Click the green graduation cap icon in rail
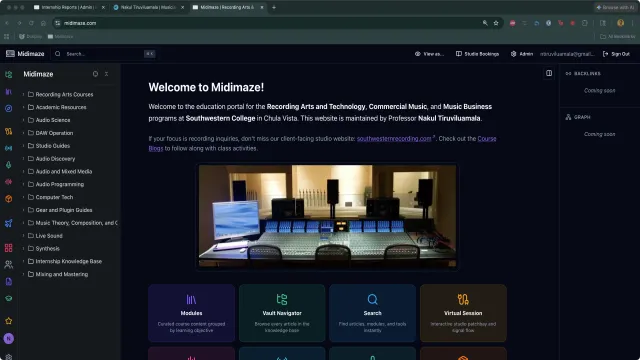 click(9, 298)
